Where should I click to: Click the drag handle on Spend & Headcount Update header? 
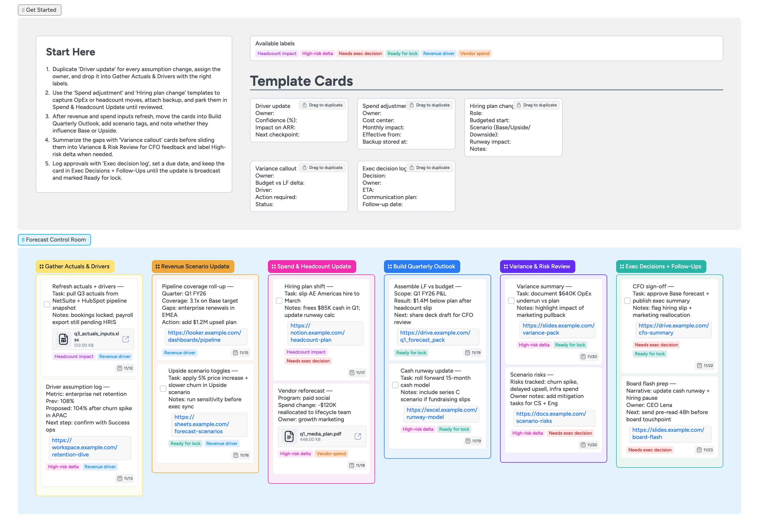273,266
